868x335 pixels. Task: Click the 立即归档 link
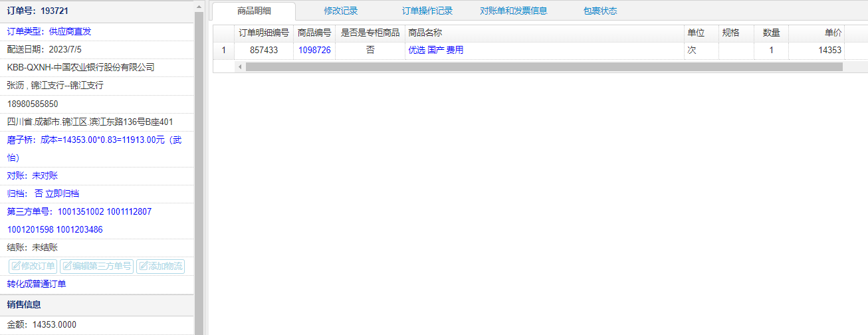tap(62, 193)
